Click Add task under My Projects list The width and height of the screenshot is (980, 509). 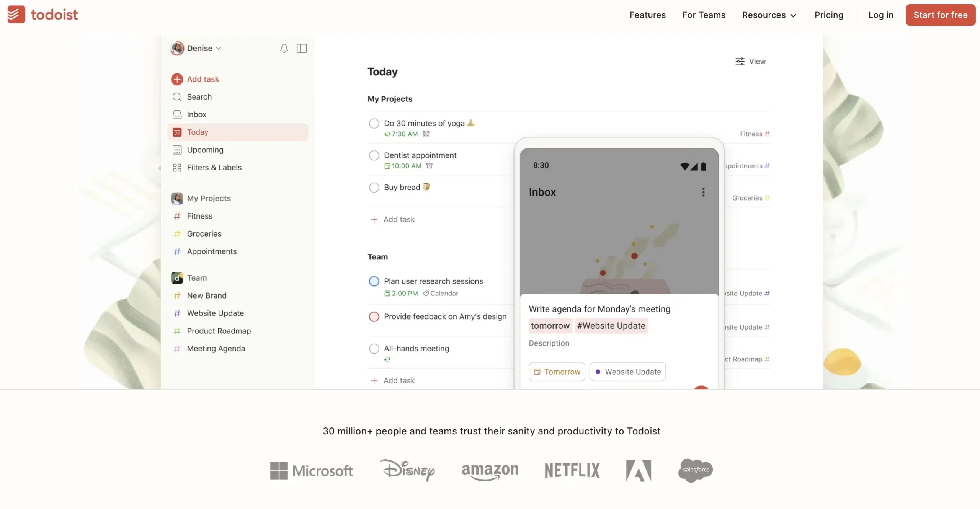pos(393,220)
